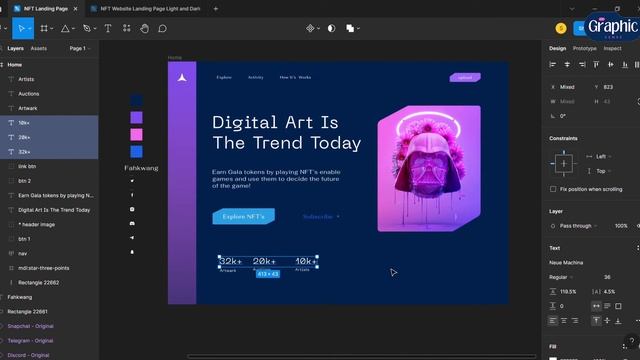Open the Page 1 dropdown
Image resolution: width=640 pixels, height=360 pixels.
(x=80, y=48)
